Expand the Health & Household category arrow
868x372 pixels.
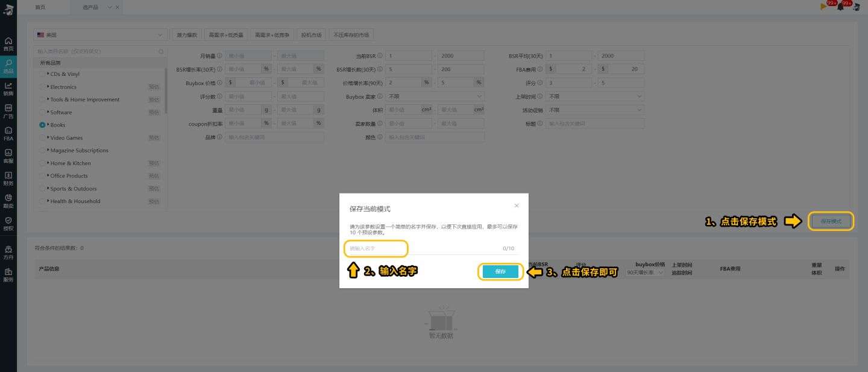[48, 201]
